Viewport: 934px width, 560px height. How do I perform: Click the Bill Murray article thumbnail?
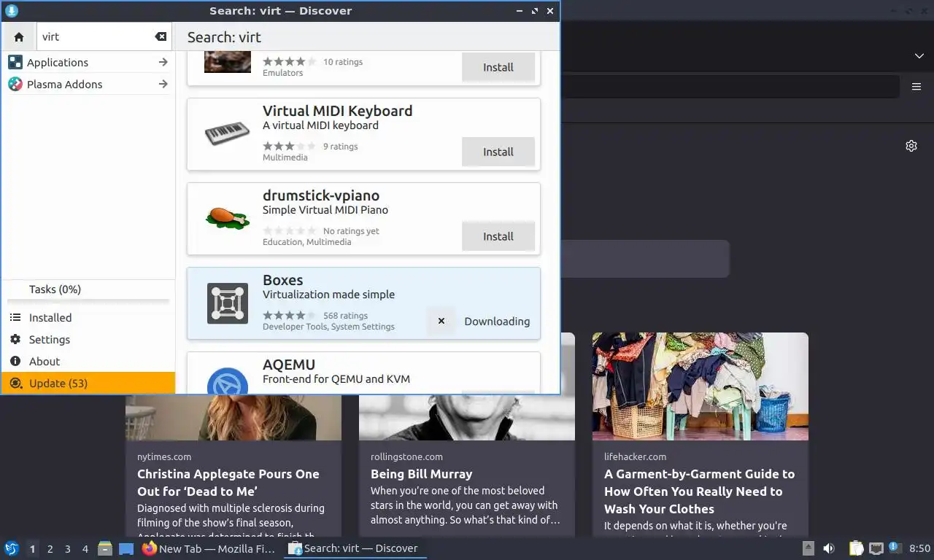point(467,417)
